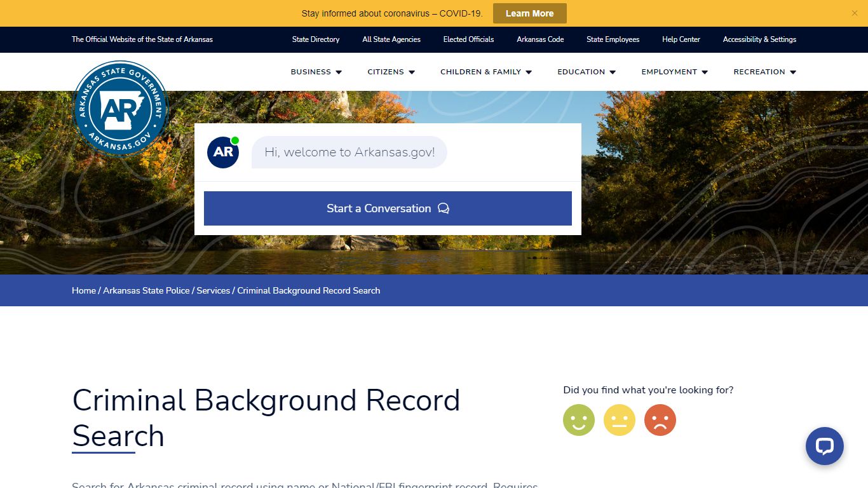Expand the Employment dropdown menu
Image resolution: width=868 pixels, height=488 pixels.
point(675,72)
